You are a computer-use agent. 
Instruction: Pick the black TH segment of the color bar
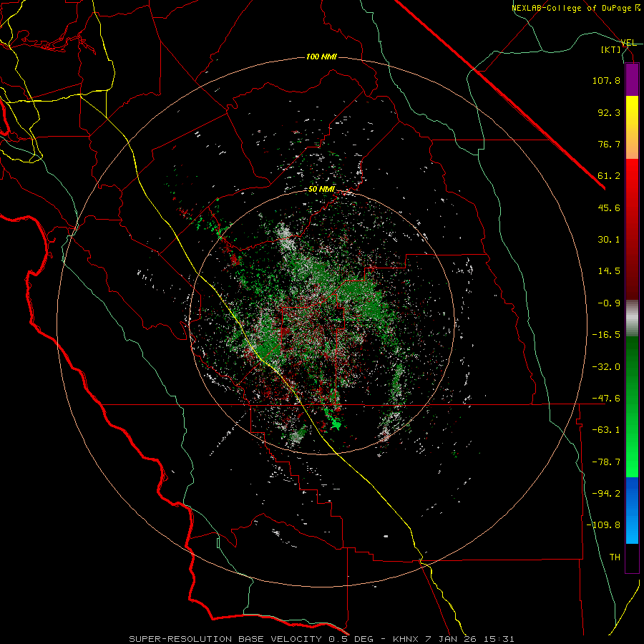632,558
